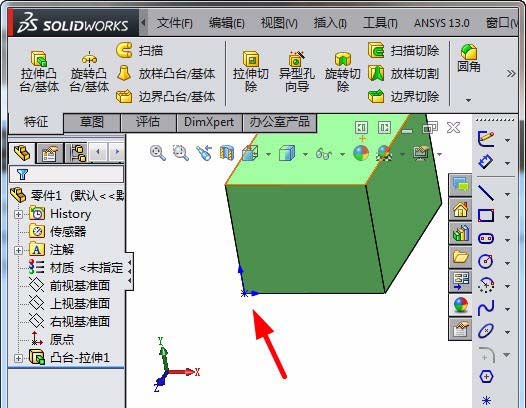Select 传感器 in feature tree
This screenshot has height=408, width=526.
[57, 232]
